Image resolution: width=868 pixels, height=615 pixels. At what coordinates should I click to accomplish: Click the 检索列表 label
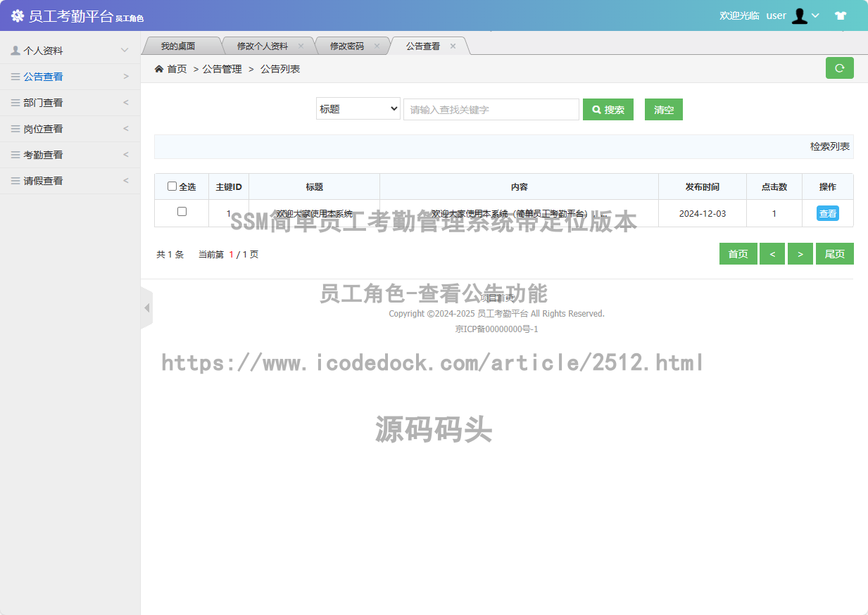(x=830, y=147)
